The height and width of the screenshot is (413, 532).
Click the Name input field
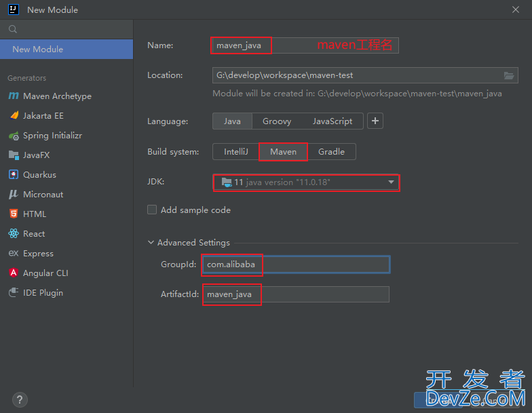coord(305,45)
